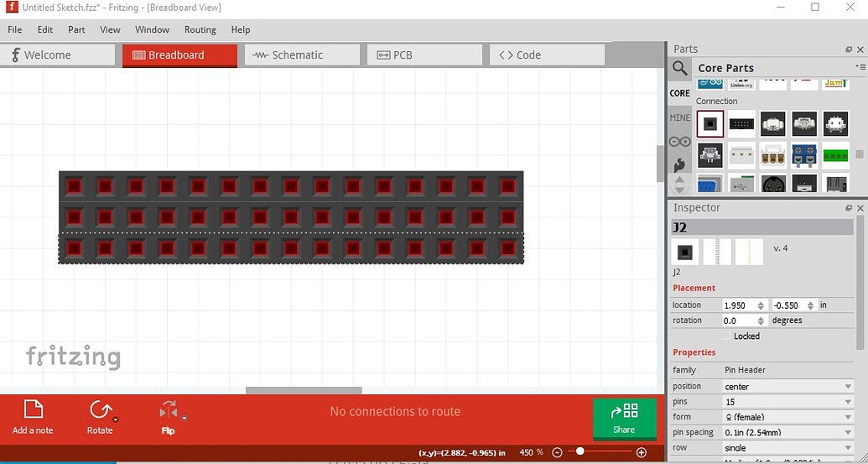
Task: Open the Window menu
Action: point(153,30)
